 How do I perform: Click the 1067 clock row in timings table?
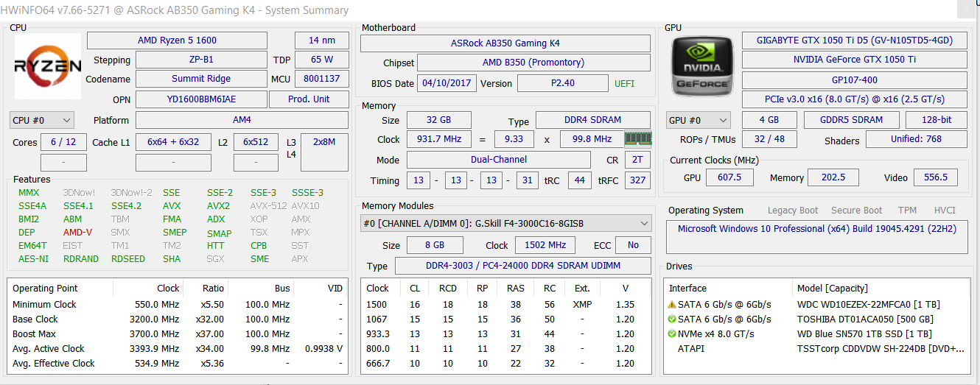pos(506,319)
